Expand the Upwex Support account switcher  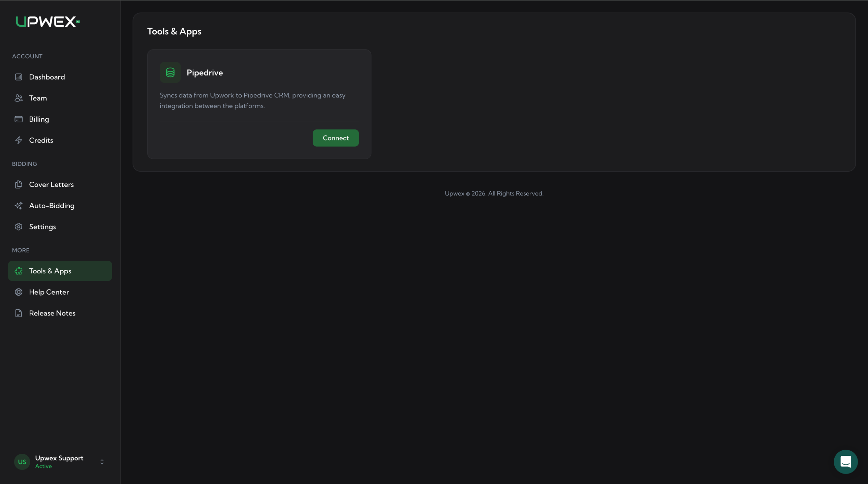click(102, 462)
